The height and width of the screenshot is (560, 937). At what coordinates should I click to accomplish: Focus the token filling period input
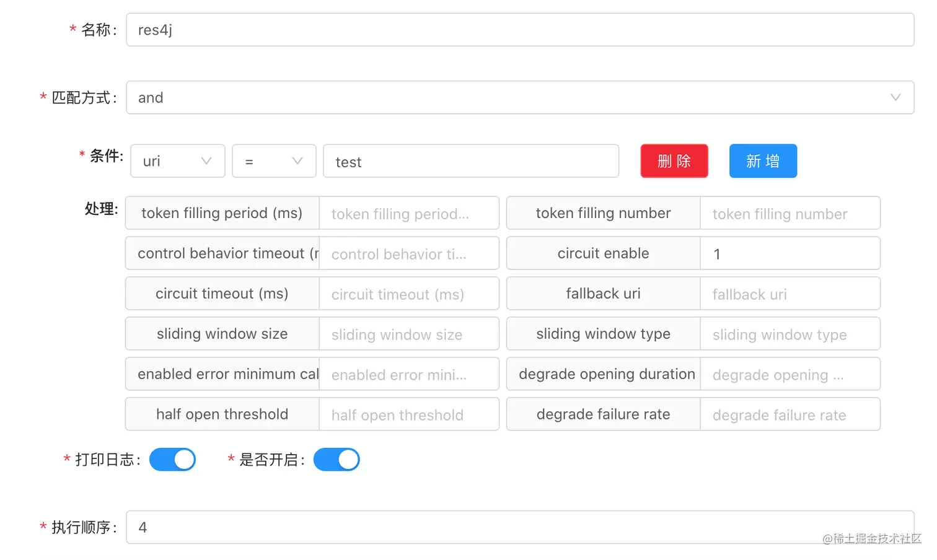(x=409, y=213)
